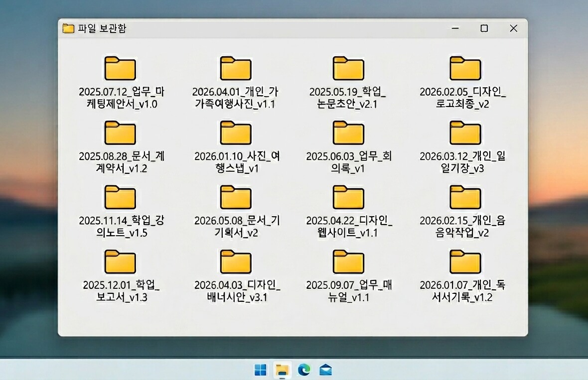
Task: Select the 2025.11.14_학업_강의노트_v1.5 folder icon
Action: (x=120, y=197)
